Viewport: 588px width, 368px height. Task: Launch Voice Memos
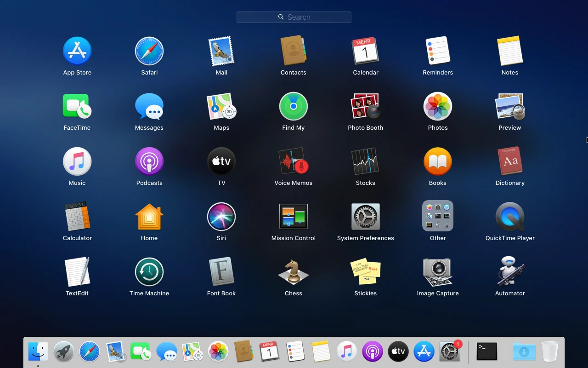pos(294,161)
